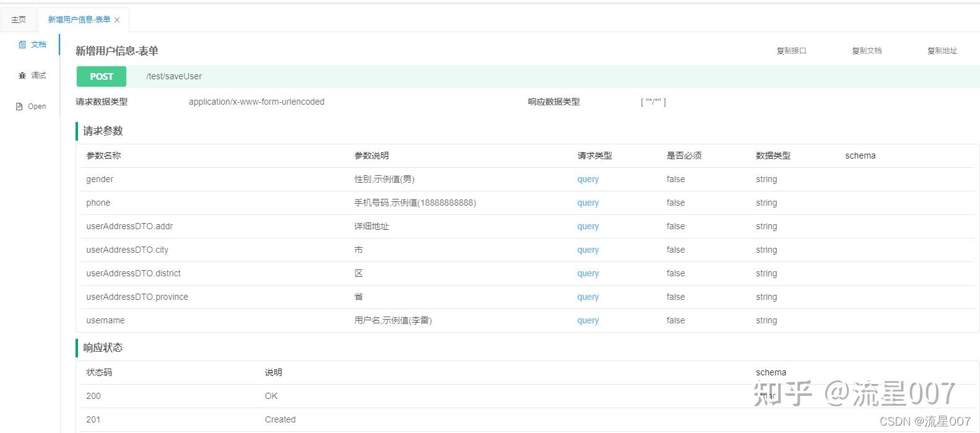The width and height of the screenshot is (980, 433).
Task: Click the 手机号码,示例值(18888888888) description
Action: [415, 203]
